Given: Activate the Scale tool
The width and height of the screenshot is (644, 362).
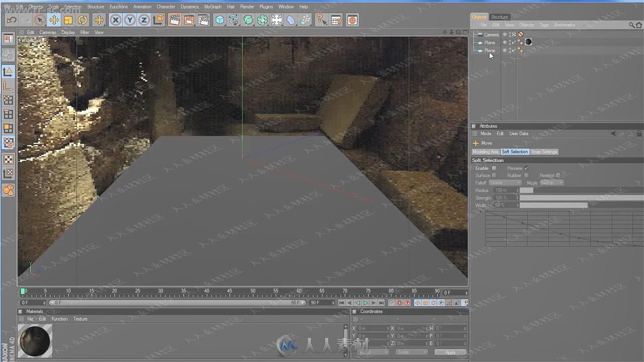Looking at the screenshot, I should tap(68, 20).
